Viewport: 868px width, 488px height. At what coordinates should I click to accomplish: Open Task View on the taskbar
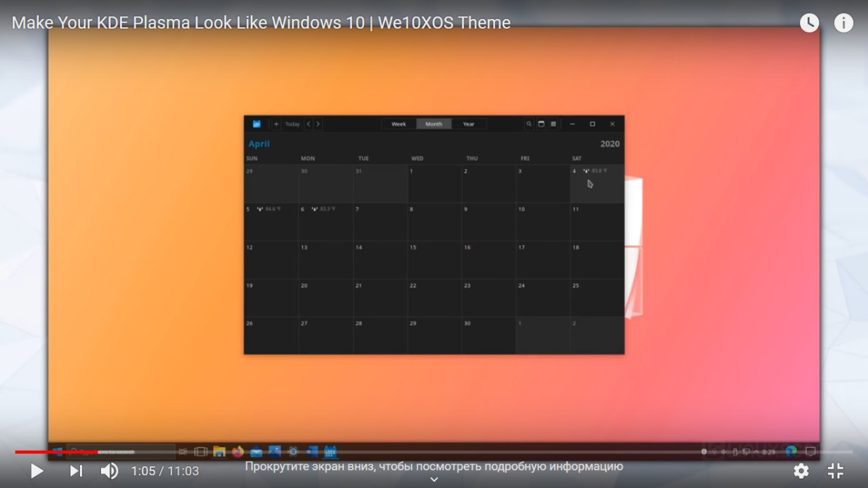[x=201, y=451]
